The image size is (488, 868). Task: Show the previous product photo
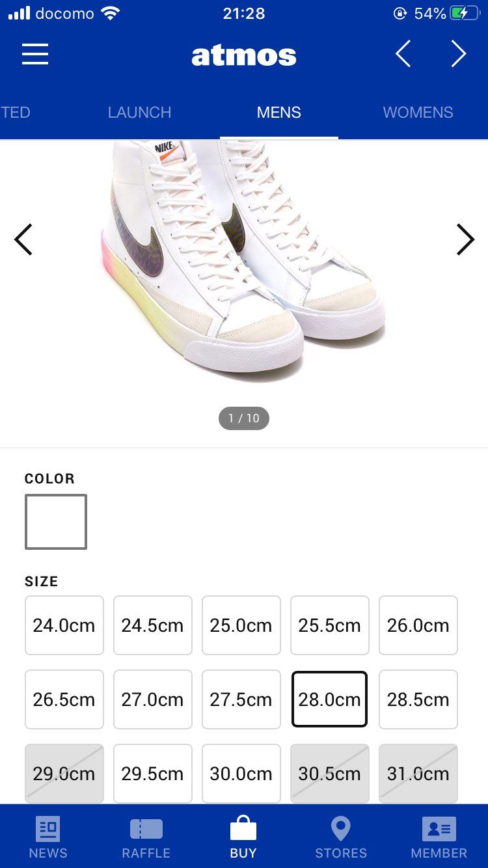pos(23,239)
